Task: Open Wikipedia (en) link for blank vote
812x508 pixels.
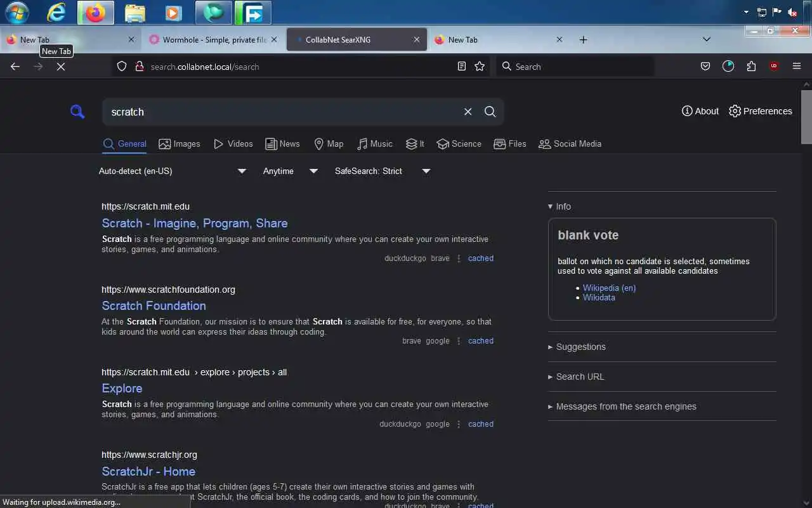Action: tap(609, 288)
